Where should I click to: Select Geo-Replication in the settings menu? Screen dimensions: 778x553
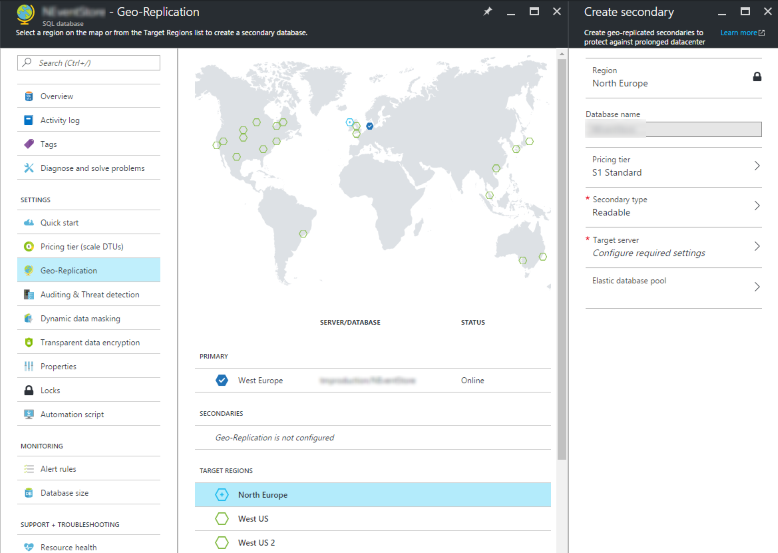88,270
